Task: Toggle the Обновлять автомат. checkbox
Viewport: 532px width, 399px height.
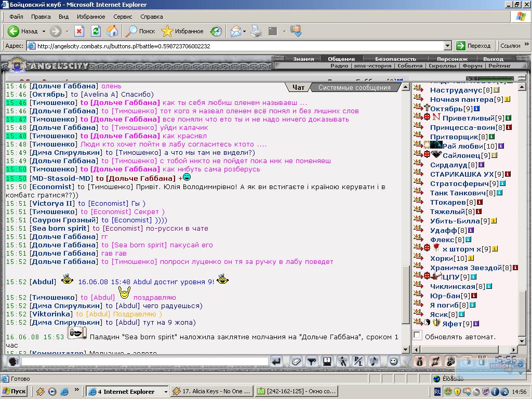Action: pyautogui.click(x=417, y=336)
